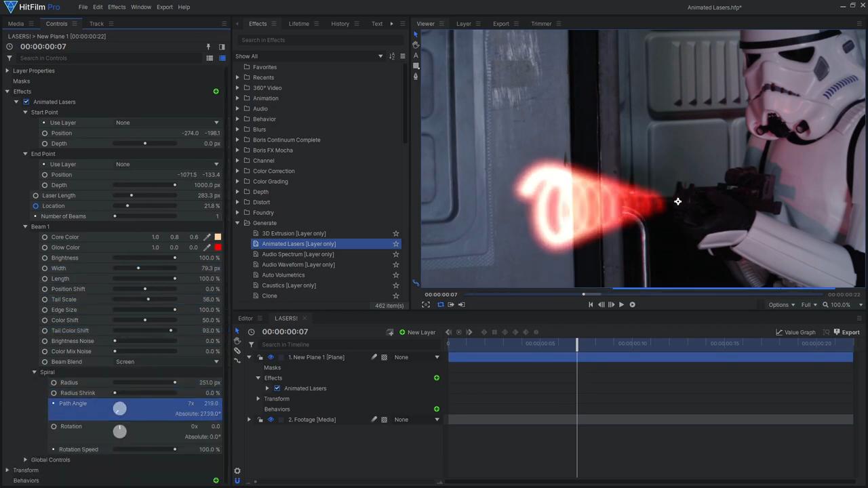Expand the Color Correction folder
The height and width of the screenshot is (488, 868).
click(237, 171)
